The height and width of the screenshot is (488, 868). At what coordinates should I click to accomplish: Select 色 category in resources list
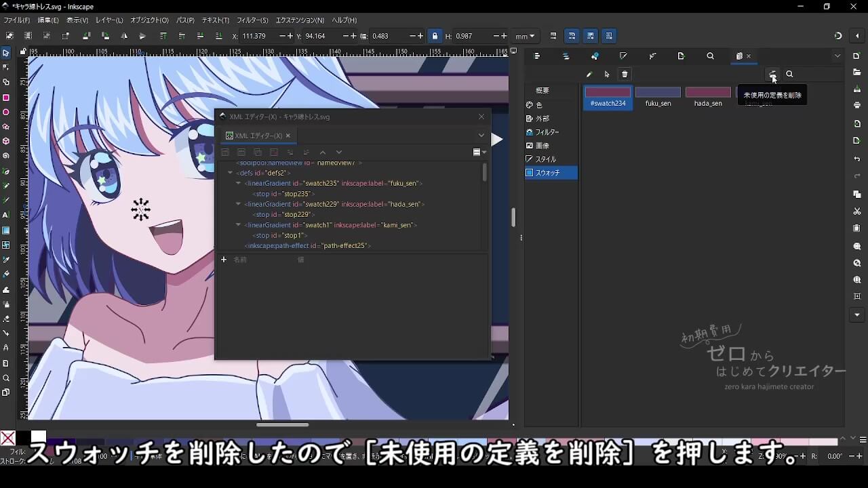point(551,105)
